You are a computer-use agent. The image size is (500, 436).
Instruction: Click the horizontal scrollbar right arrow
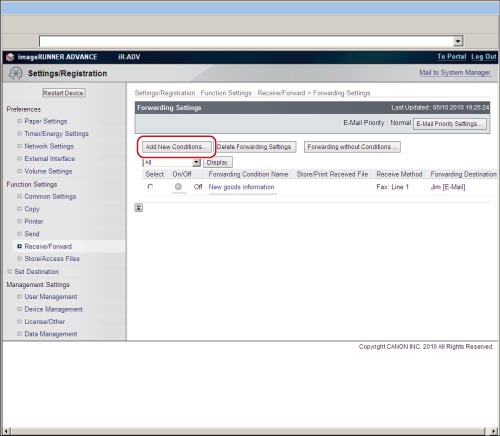pos(494,431)
